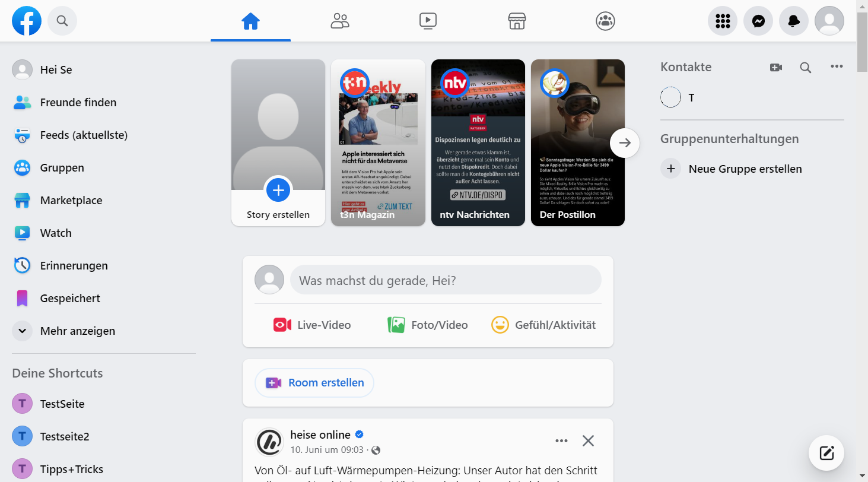Screen dimensions: 868x482
Task: Click the Erinnerungen clock icon
Action: point(22,265)
